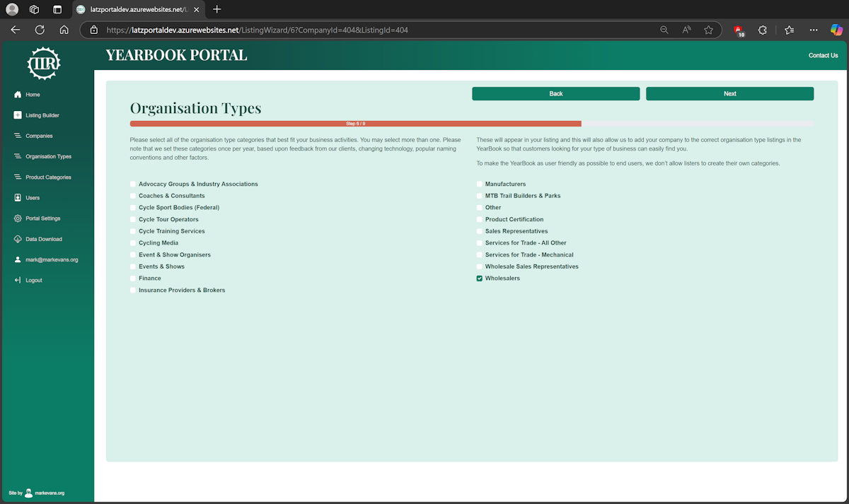Click the Data Download cloud icon

[18, 239]
